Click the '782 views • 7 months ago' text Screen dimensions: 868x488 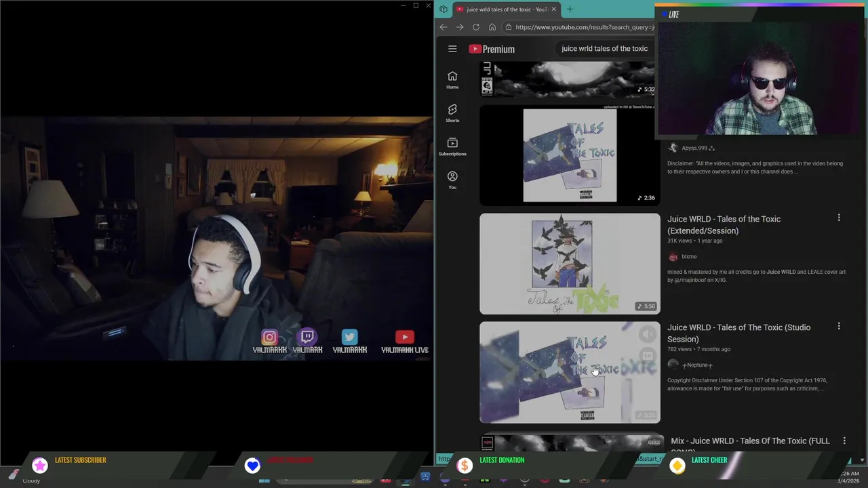coord(698,349)
